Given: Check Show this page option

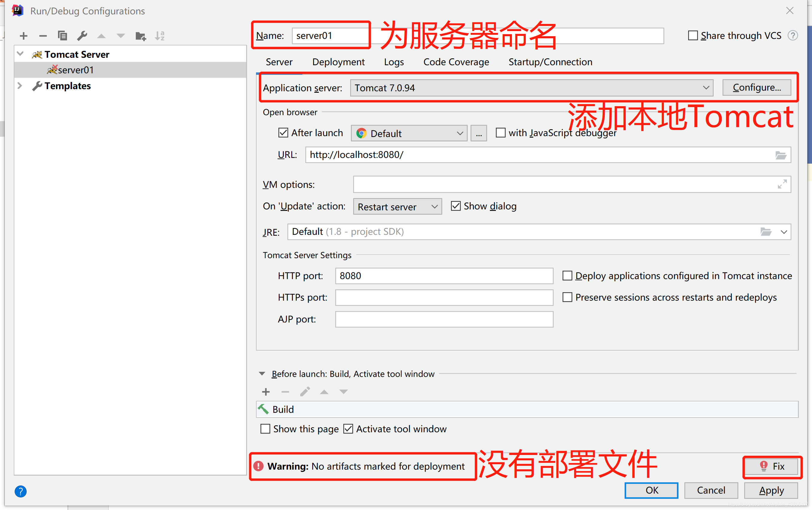Looking at the screenshot, I should point(265,429).
